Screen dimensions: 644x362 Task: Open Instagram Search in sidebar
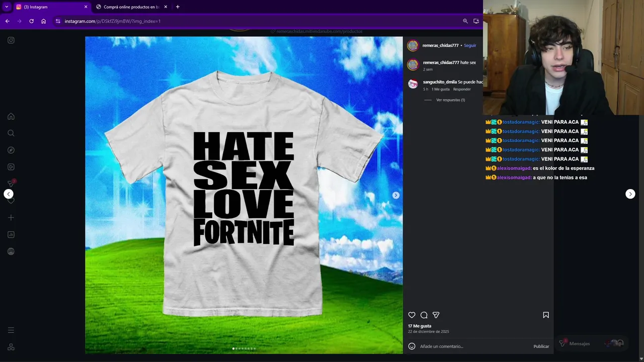coord(11,133)
